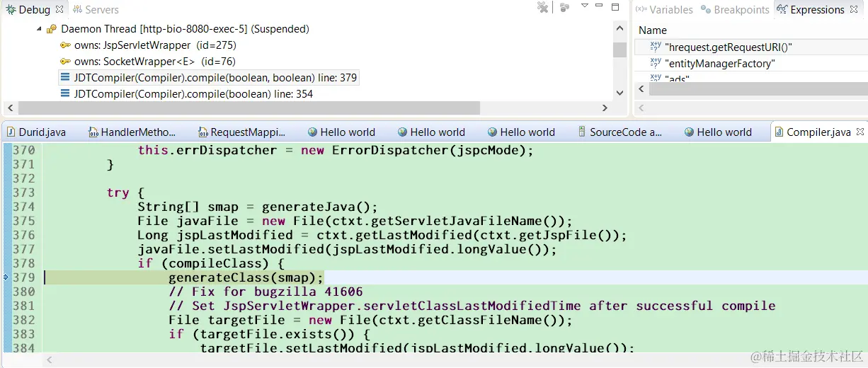This screenshot has width=868, height=368.
Task: Click Remove All Terminated Launches icon
Action: pos(543,8)
